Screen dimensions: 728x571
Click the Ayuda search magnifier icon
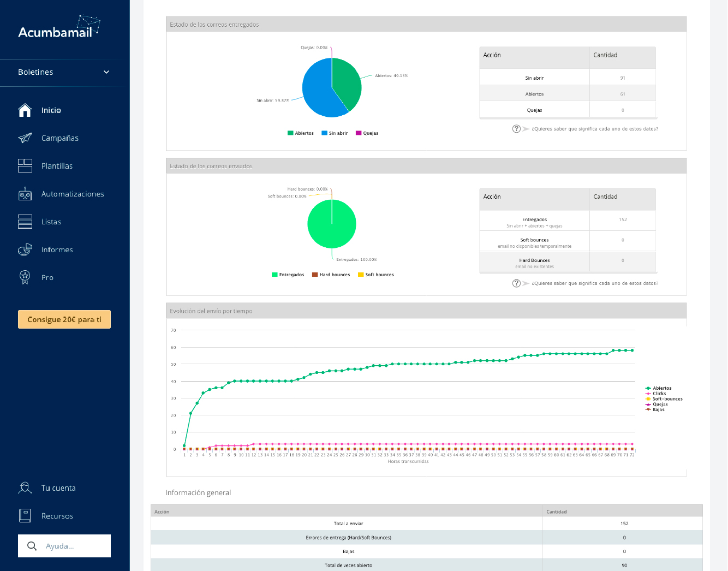point(32,546)
